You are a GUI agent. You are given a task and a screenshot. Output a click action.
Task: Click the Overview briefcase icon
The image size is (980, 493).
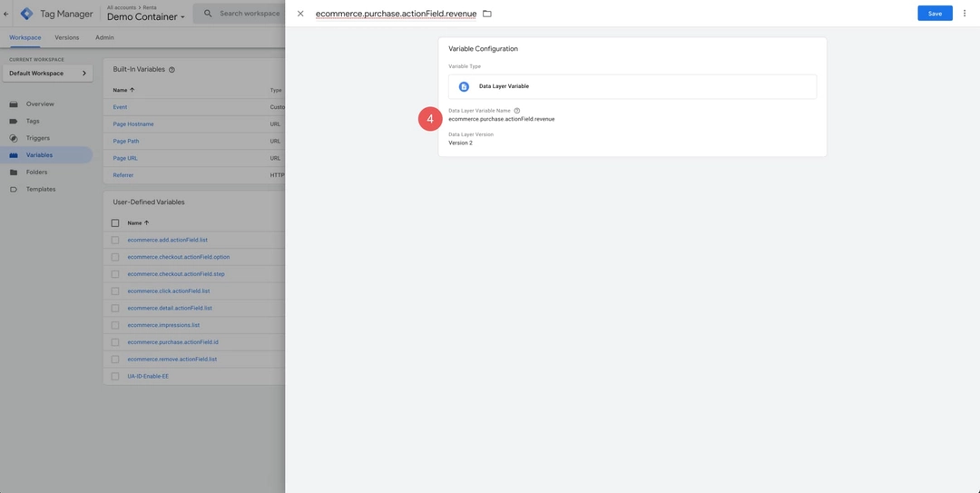point(14,104)
